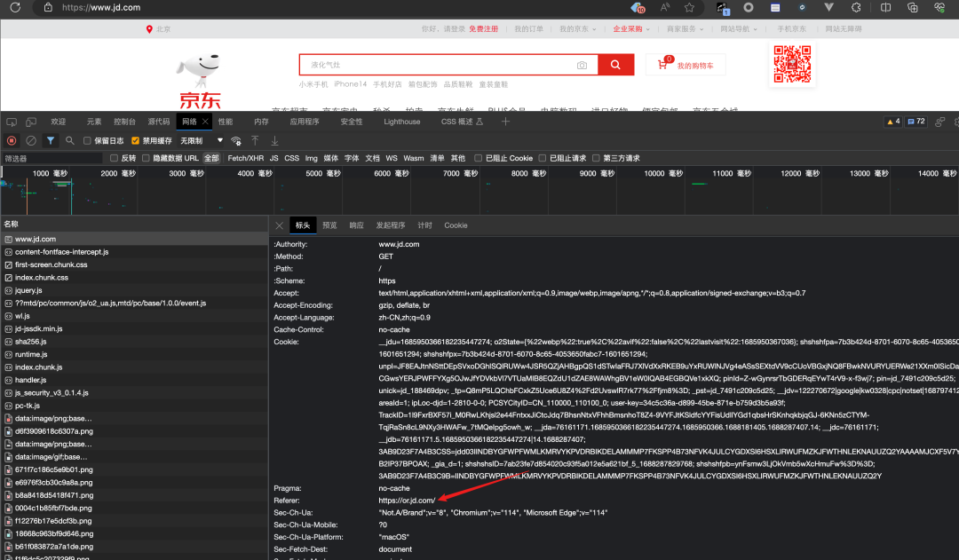Add the page to favorites with the star icon
Viewport: 959px width, 560px height.
tap(689, 7)
